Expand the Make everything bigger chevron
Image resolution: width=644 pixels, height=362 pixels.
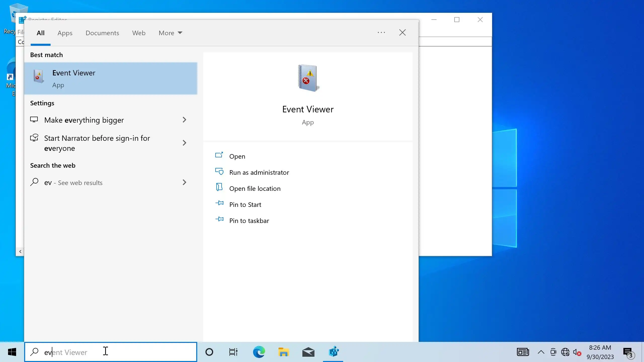(x=184, y=120)
